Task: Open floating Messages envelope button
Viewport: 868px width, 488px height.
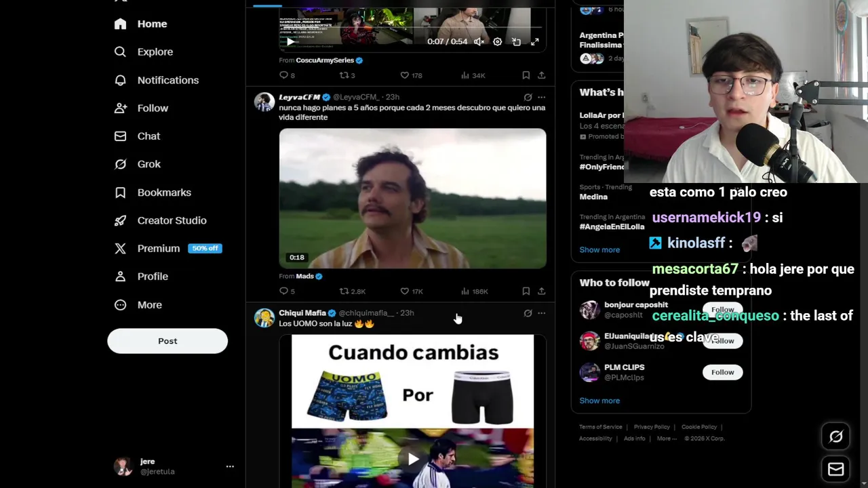Action: click(x=836, y=469)
